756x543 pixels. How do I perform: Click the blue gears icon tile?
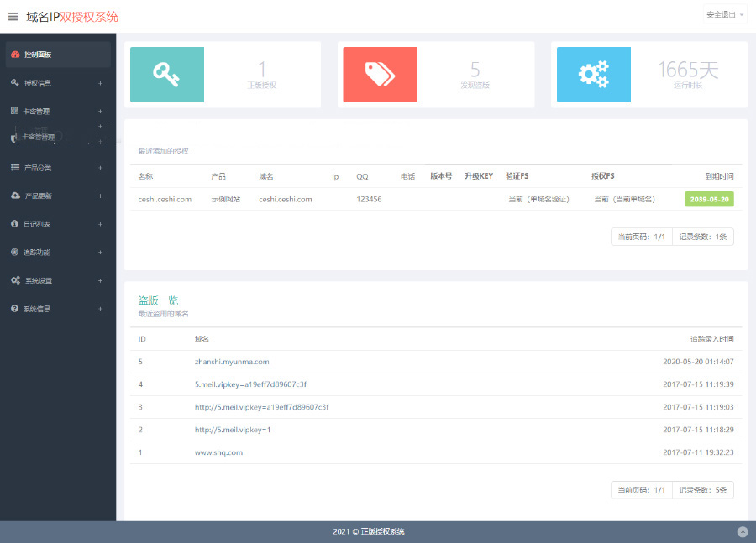(593, 74)
